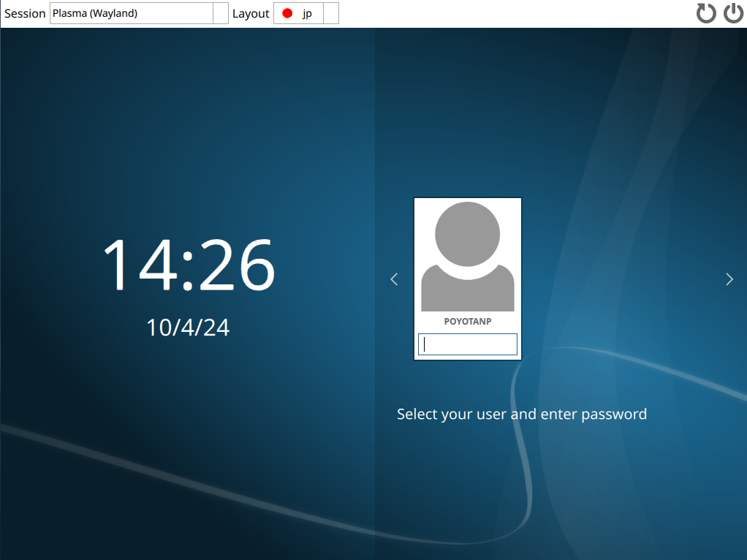Click the clock showing 14:26
This screenshot has height=560, width=747.
coord(189,267)
